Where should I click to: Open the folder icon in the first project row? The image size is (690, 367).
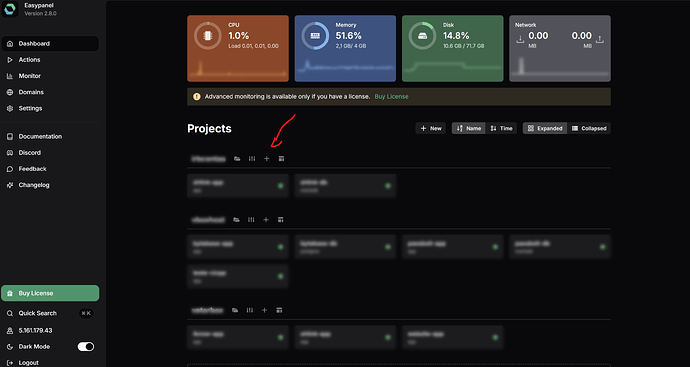[x=237, y=159]
